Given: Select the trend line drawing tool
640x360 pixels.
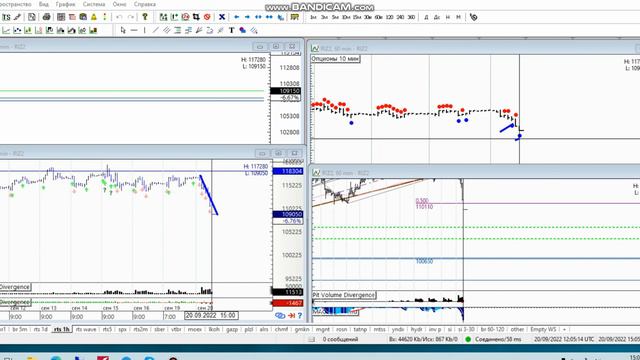Looking at the screenshot, I should tap(156, 30).
